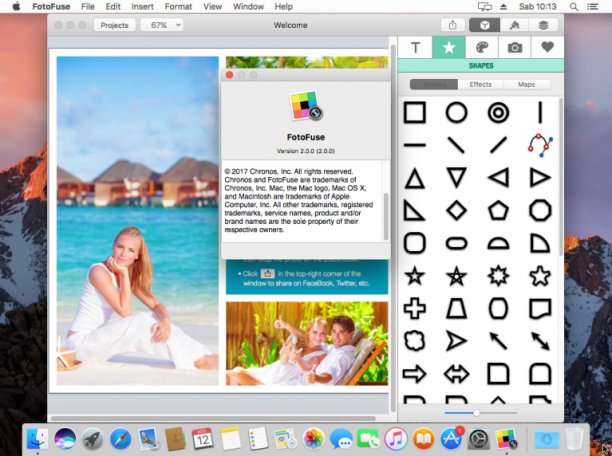
Task: Insert the horizontal line shape
Action: (415, 145)
